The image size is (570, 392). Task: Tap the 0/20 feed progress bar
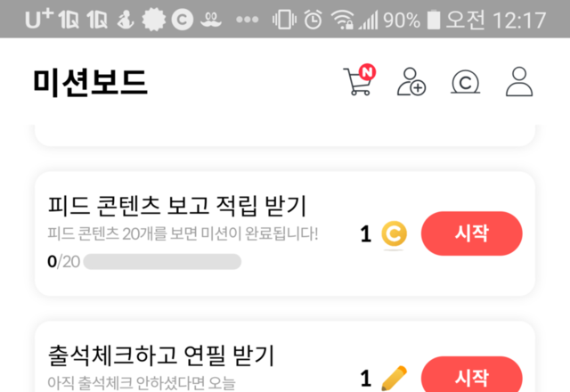[162, 261]
